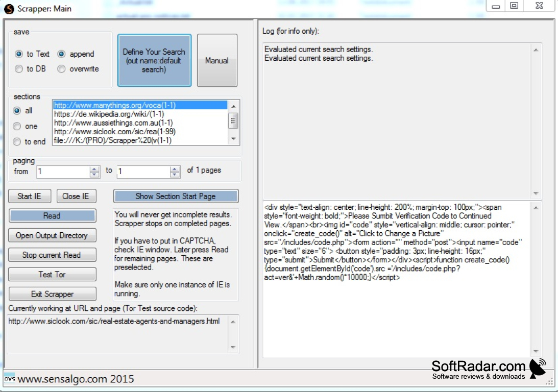
Task: Open Define Your Search button
Action: tap(154, 60)
